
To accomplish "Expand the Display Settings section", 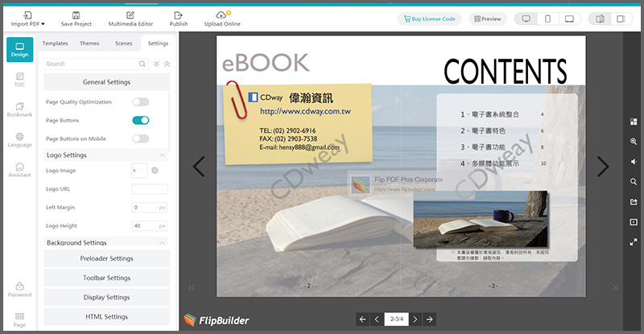I will pyautogui.click(x=107, y=297).
